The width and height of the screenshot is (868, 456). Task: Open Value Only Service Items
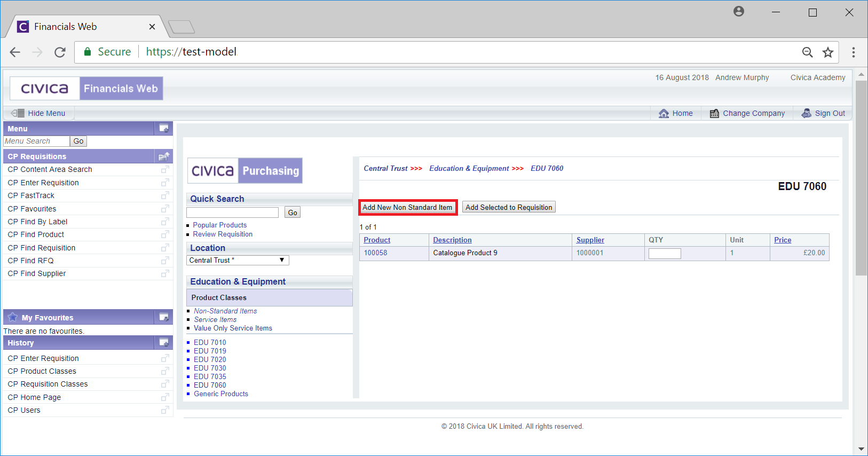coord(233,328)
